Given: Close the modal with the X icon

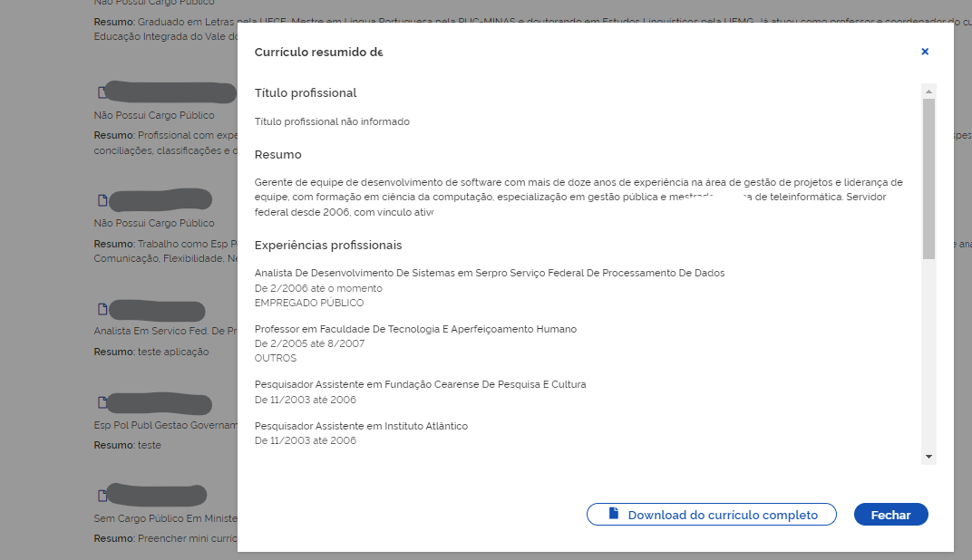Looking at the screenshot, I should tap(925, 52).
